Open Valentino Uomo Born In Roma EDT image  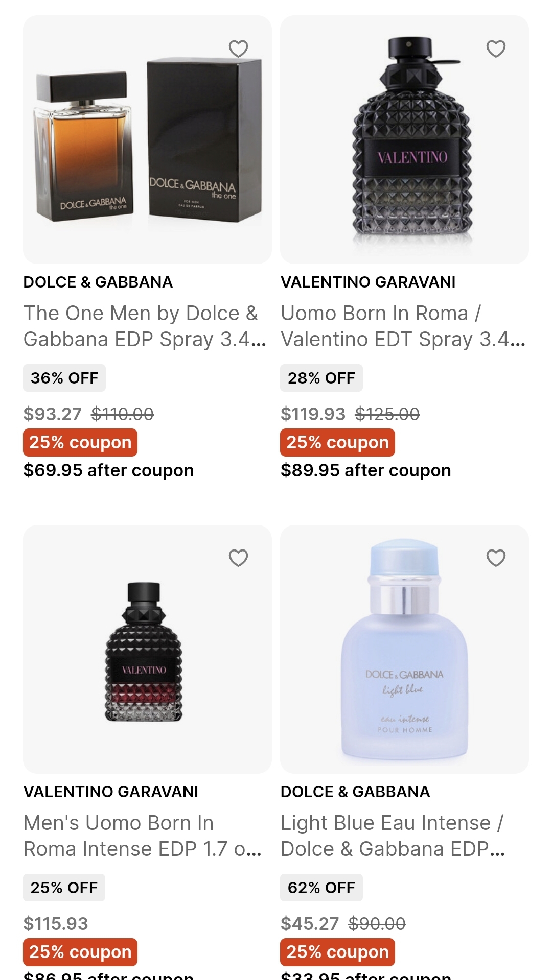point(404,148)
